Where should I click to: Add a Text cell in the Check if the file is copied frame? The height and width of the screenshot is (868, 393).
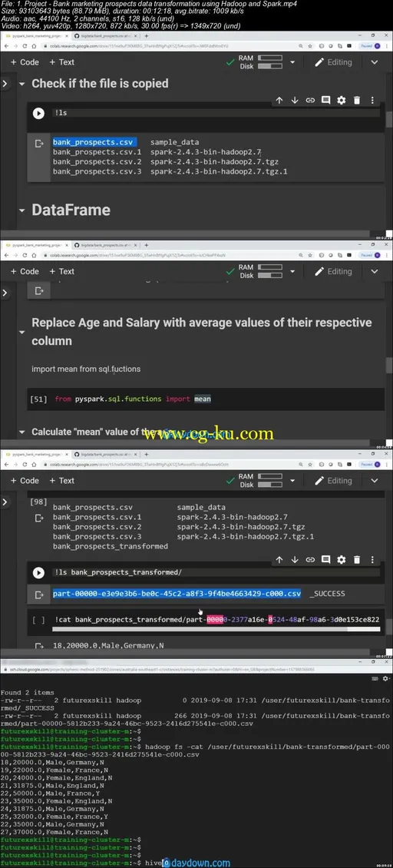pos(61,62)
